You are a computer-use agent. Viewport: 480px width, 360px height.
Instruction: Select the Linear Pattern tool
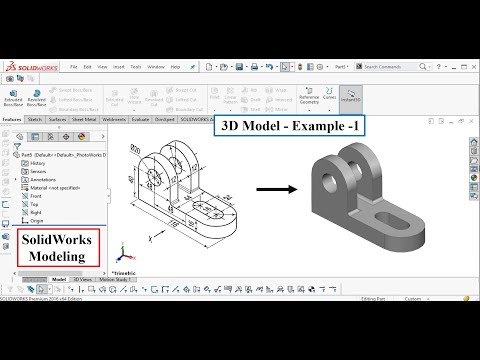[230, 95]
